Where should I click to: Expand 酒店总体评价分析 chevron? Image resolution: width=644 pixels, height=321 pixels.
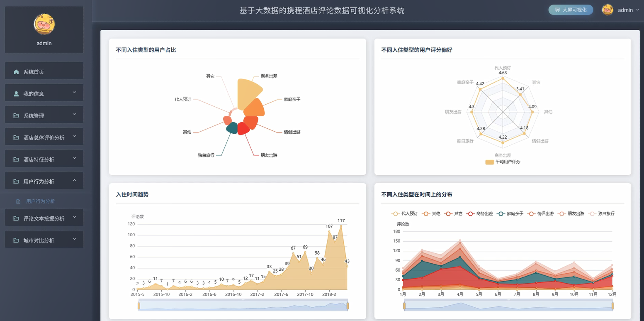75,136
